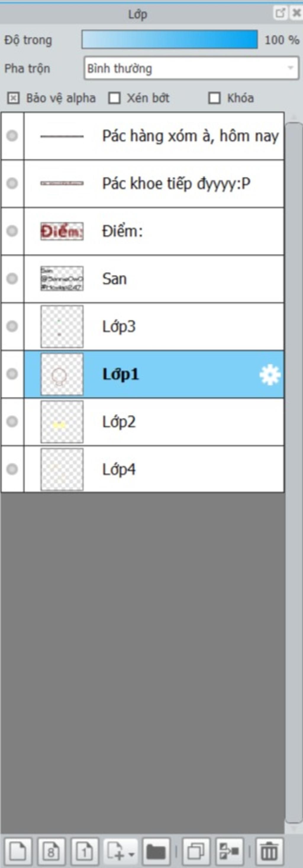Toggle visibility of the Điểm: layer
Image resolution: width=303 pixels, height=868 pixels.
(x=12, y=231)
